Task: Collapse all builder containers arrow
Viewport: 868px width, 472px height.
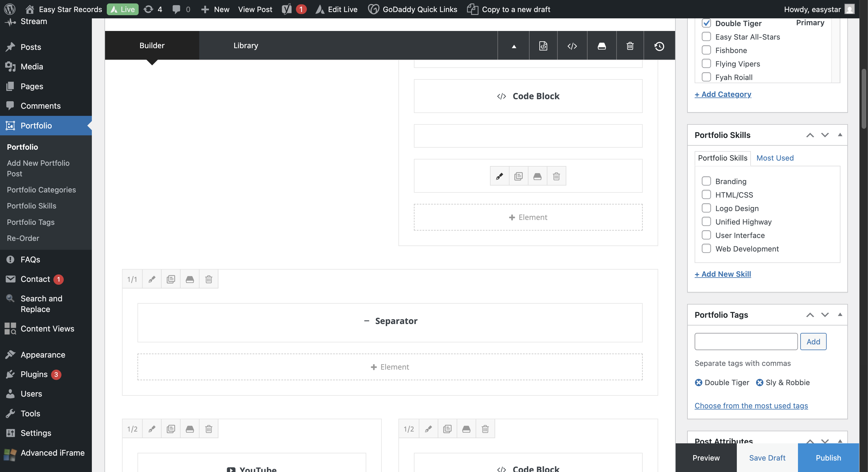Action: 514,46
